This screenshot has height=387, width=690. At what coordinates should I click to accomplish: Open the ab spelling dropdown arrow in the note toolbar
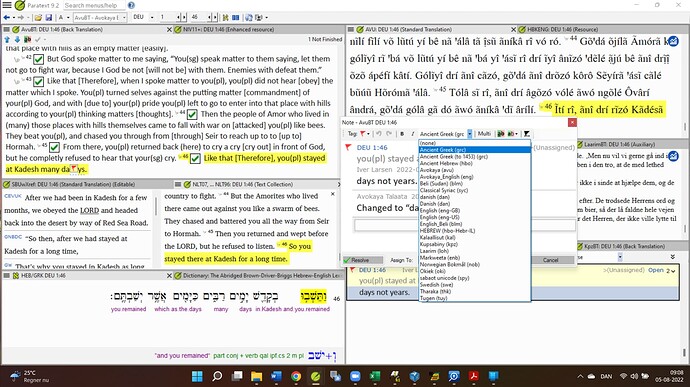point(516,134)
